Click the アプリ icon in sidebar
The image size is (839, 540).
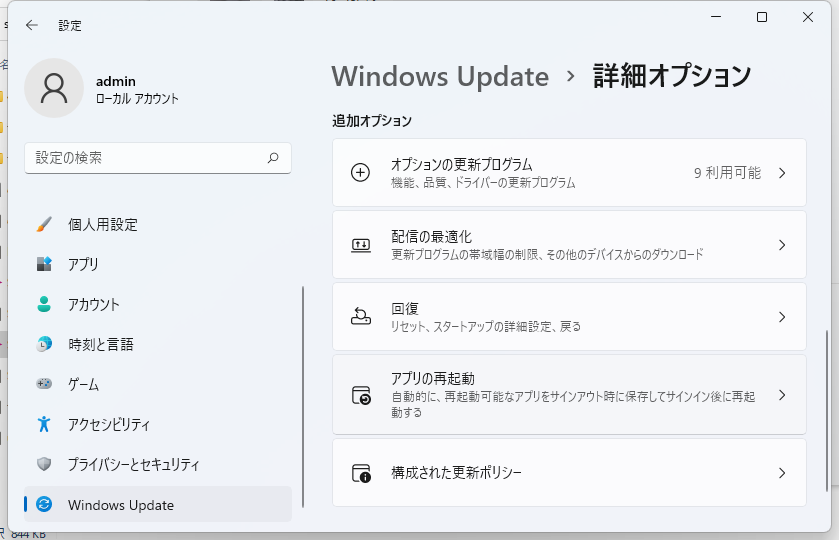(44, 264)
